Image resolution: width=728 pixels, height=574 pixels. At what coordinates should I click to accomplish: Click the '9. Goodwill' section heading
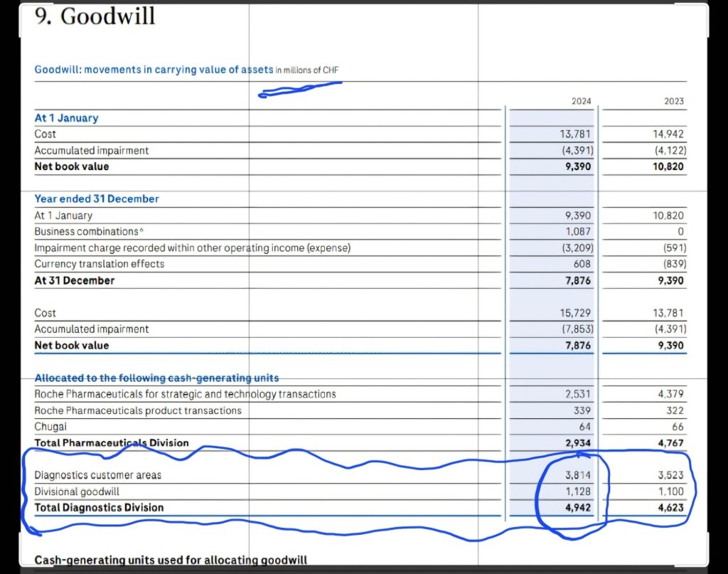click(95, 16)
